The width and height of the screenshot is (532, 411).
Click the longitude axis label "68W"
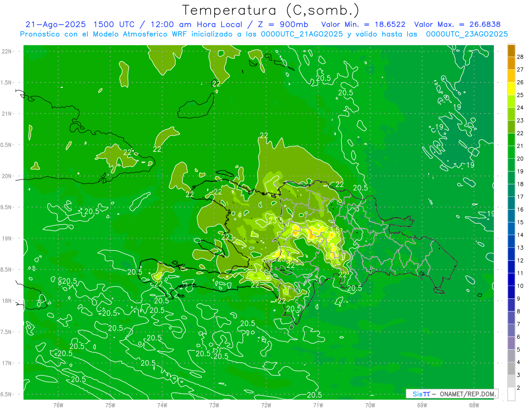[474, 405]
